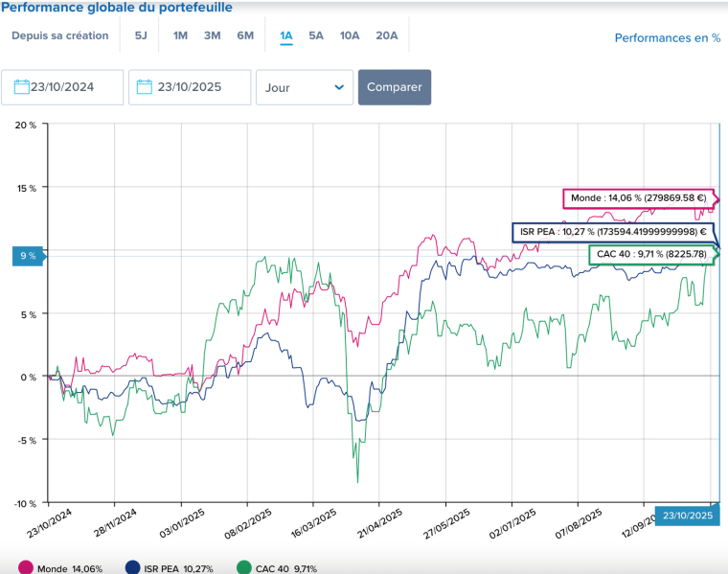Choose the 5A time range
The width and height of the screenshot is (728, 574).
(x=316, y=36)
